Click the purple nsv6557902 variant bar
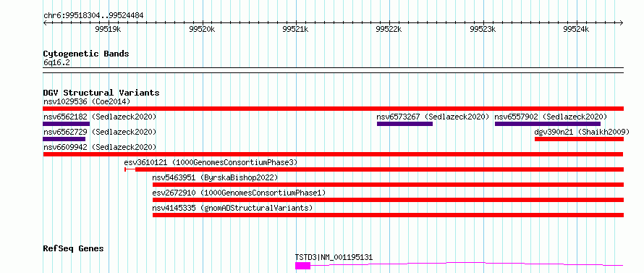The width and height of the screenshot is (644, 273). [548, 124]
